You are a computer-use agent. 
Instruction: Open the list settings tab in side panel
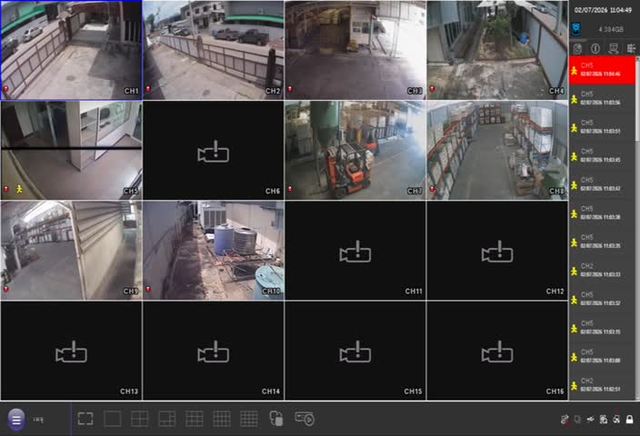631,49
